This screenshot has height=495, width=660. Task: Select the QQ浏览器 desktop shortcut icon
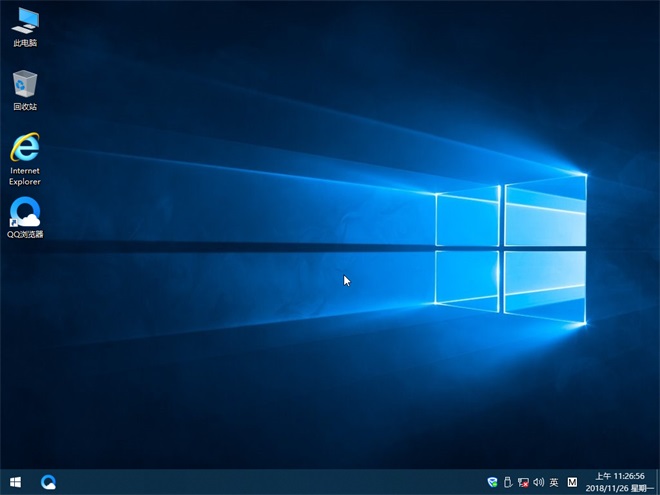pos(25,213)
